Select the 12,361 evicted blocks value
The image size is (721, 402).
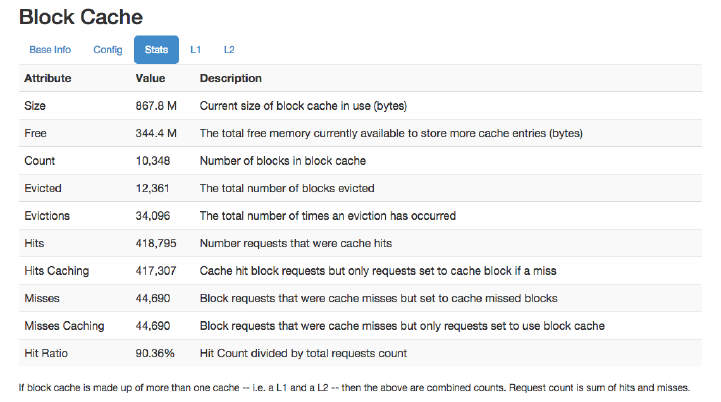coord(154,188)
